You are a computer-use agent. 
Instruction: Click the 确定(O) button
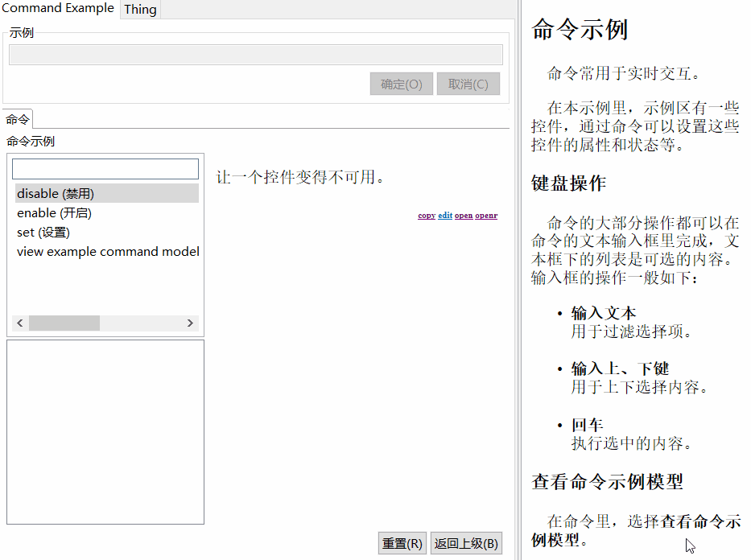tap(401, 84)
